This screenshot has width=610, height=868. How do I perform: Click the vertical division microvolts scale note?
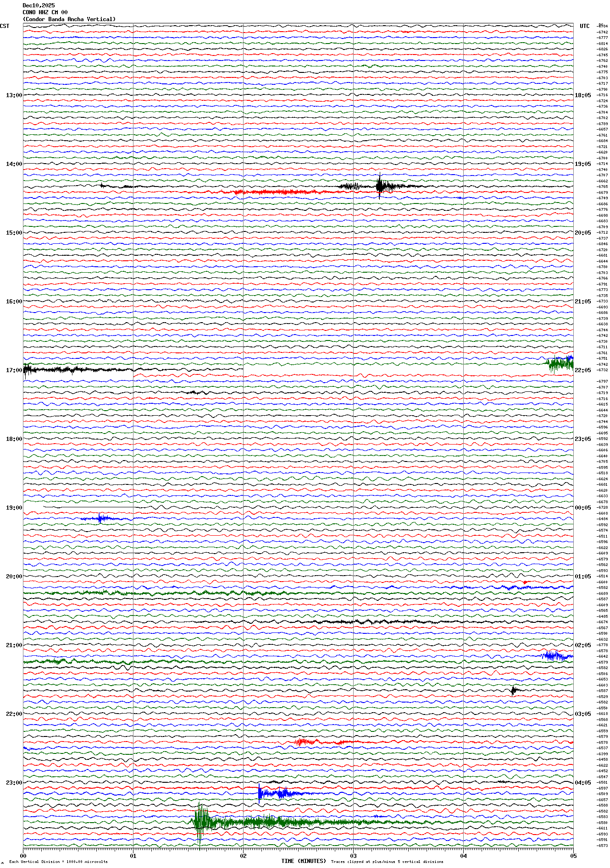click(58, 862)
